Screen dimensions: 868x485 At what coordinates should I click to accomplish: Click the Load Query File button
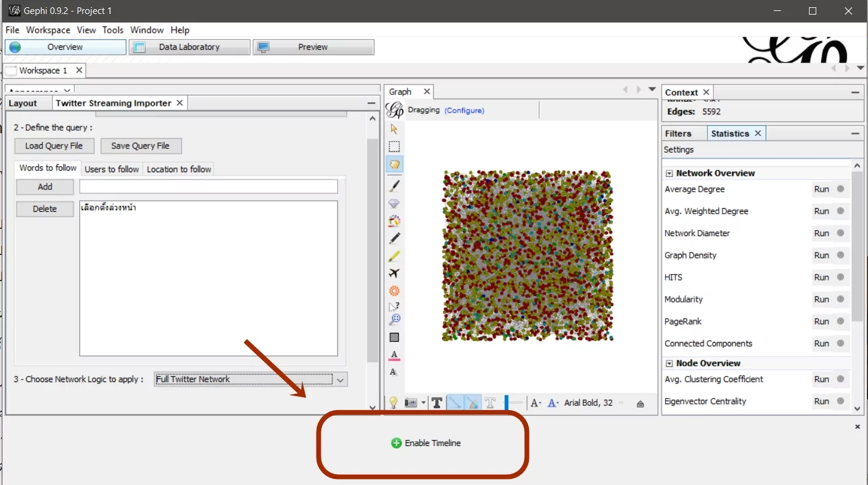click(x=54, y=146)
